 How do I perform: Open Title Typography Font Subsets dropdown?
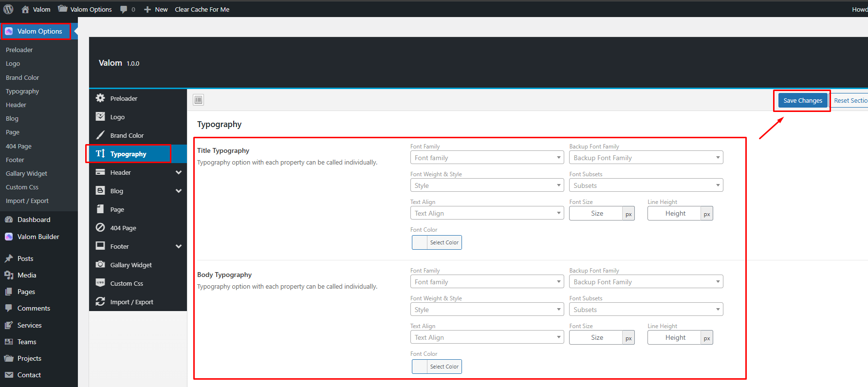coord(646,185)
